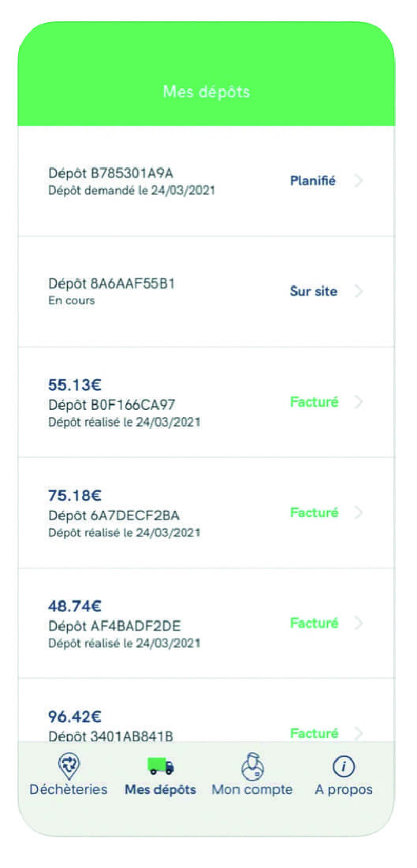
Task: Go to the Mon compte tab label
Action: coord(252,789)
